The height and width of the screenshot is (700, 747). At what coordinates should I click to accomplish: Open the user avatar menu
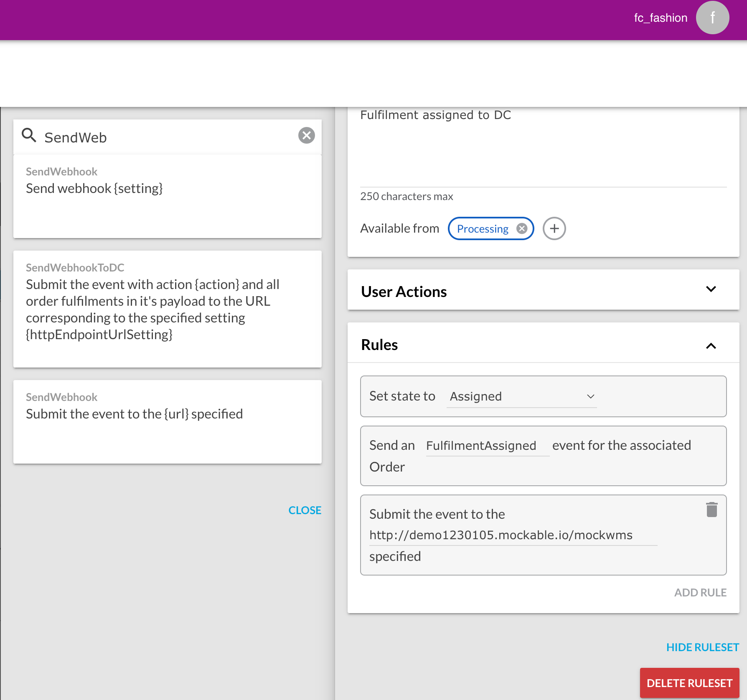[x=712, y=18]
